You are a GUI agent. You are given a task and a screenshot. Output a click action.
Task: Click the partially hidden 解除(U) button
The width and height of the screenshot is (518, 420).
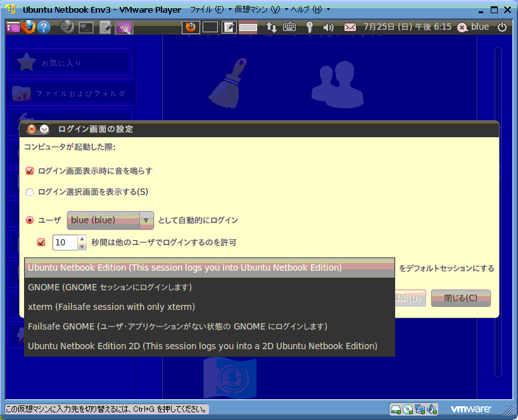(410, 299)
